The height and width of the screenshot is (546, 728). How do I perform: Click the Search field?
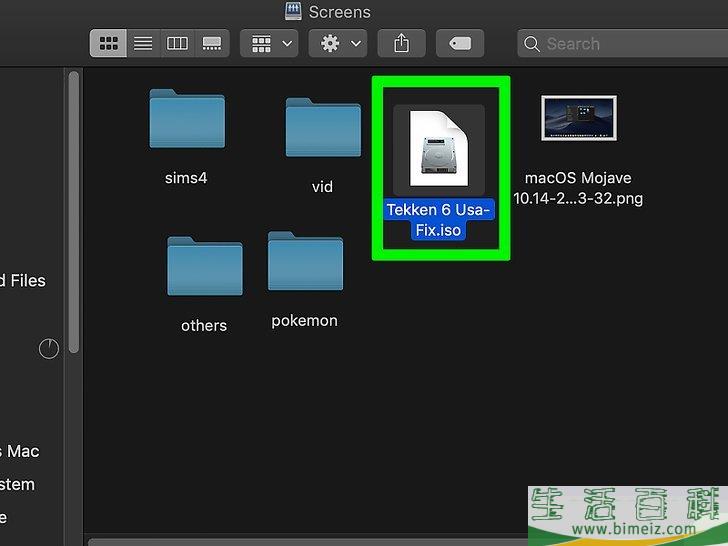coord(622,44)
